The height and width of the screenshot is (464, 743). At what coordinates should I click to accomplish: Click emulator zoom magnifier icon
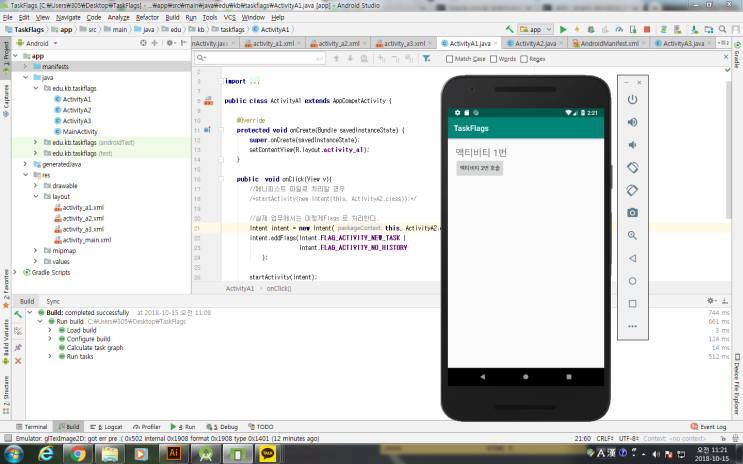[632, 236]
